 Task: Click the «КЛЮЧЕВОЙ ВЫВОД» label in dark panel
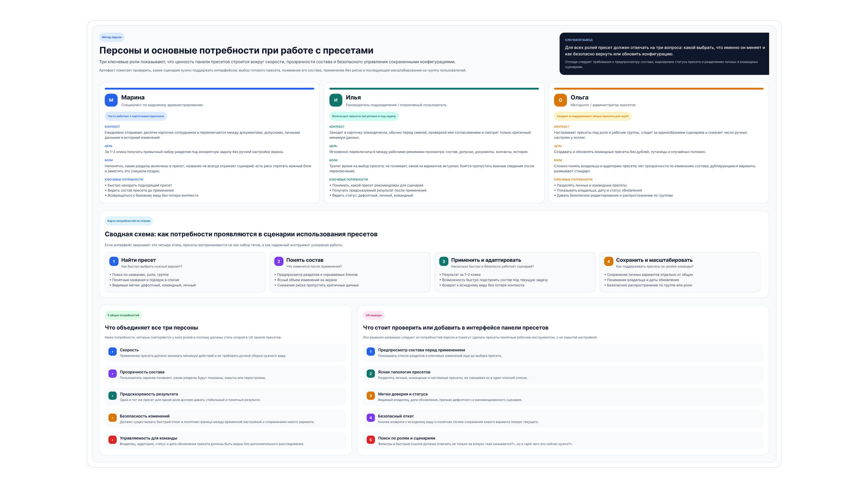tap(579, 40)
